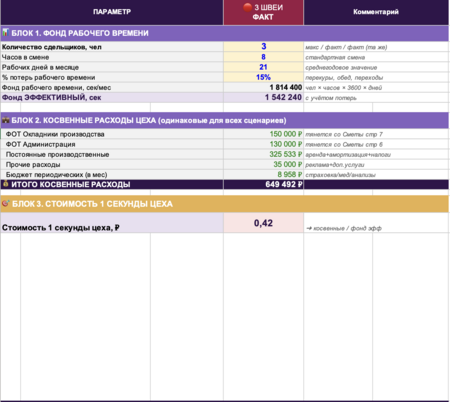Click the chart icon beside БЛОК 1 title

5,33
